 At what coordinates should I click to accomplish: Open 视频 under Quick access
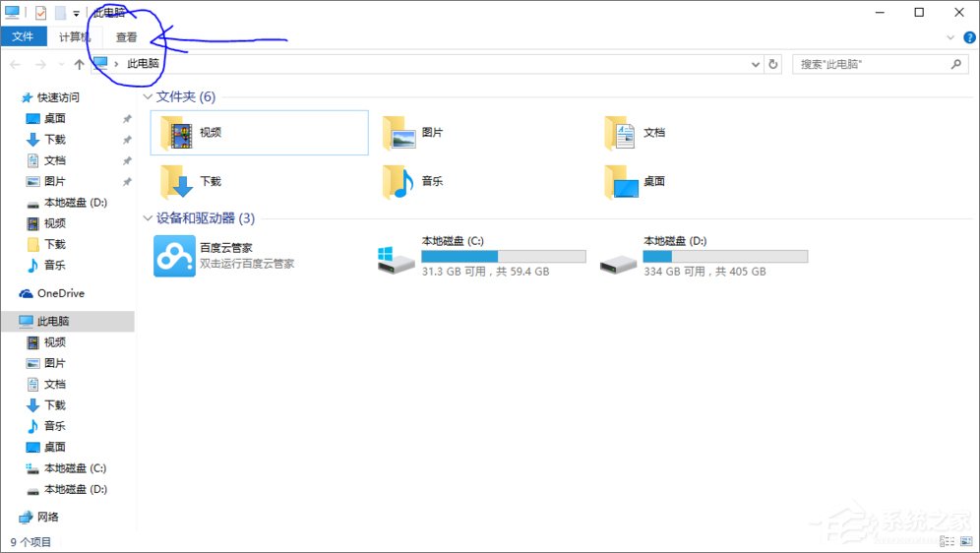54,223
